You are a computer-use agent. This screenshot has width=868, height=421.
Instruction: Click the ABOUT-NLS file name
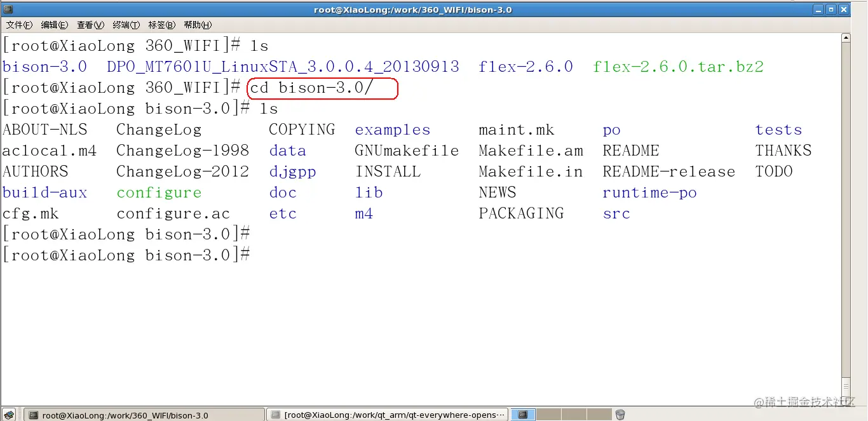click(x=44, y=130)
